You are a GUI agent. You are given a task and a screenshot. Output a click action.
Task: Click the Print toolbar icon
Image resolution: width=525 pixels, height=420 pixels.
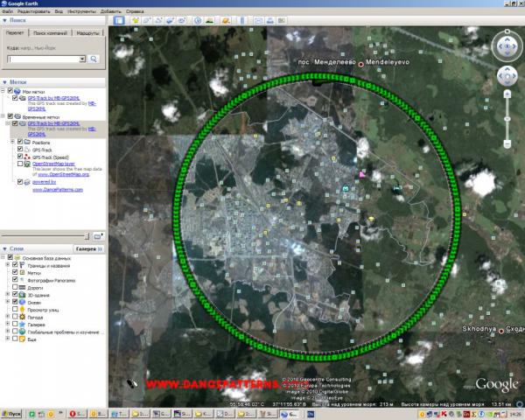pos(269,21)
